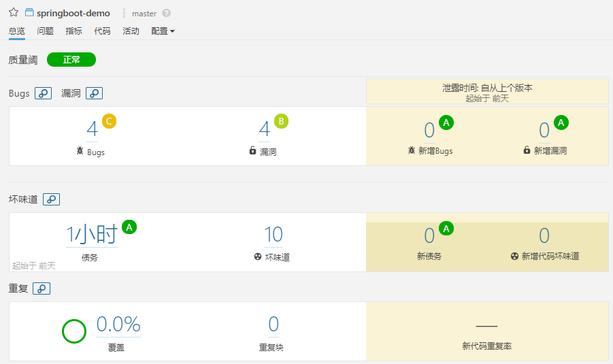Viewport: 613px width, 364px height.
Task: Star the springboot-demo project as favorite
Action: click(14, 13)
